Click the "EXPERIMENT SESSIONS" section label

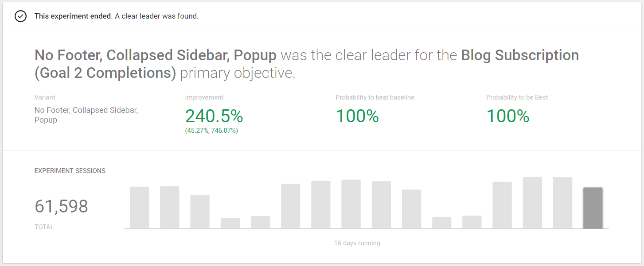click(70, 171)
